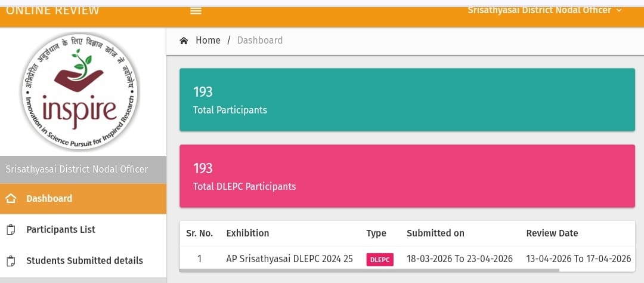
Task: Click the table's horizontal scrollbar
Action: [x=370, y=270]
